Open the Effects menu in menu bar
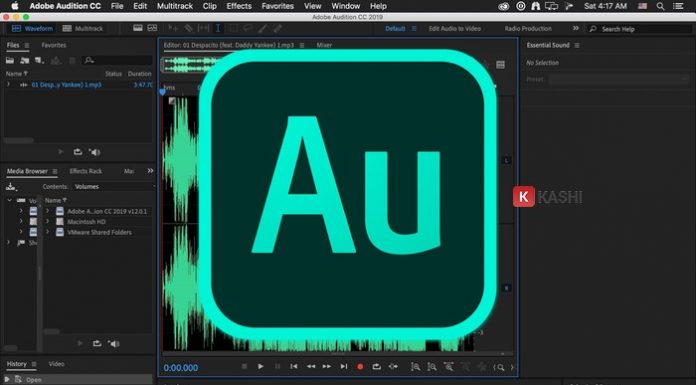 pos(239,6)
